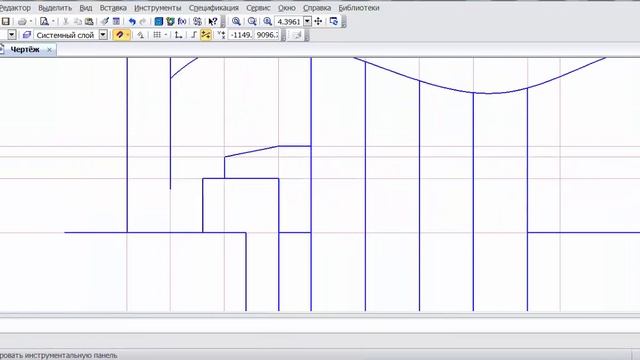Toggle the Grid display button
This screenshot has height=360, width=640.
click(157, 35)
